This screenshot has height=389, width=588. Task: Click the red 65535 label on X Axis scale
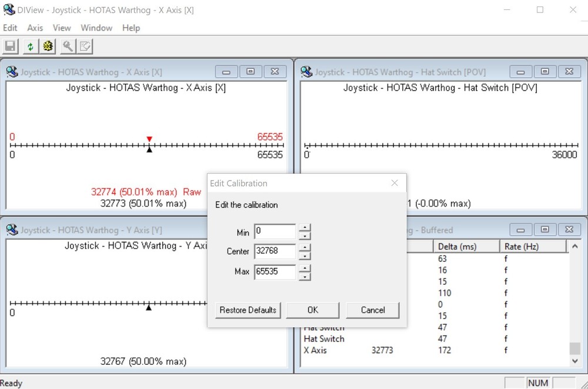pos(270,137)
